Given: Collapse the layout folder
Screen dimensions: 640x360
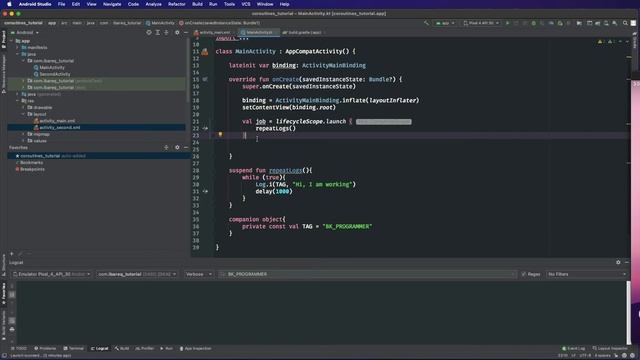Looking at the screenshot, I should [24, 114].
